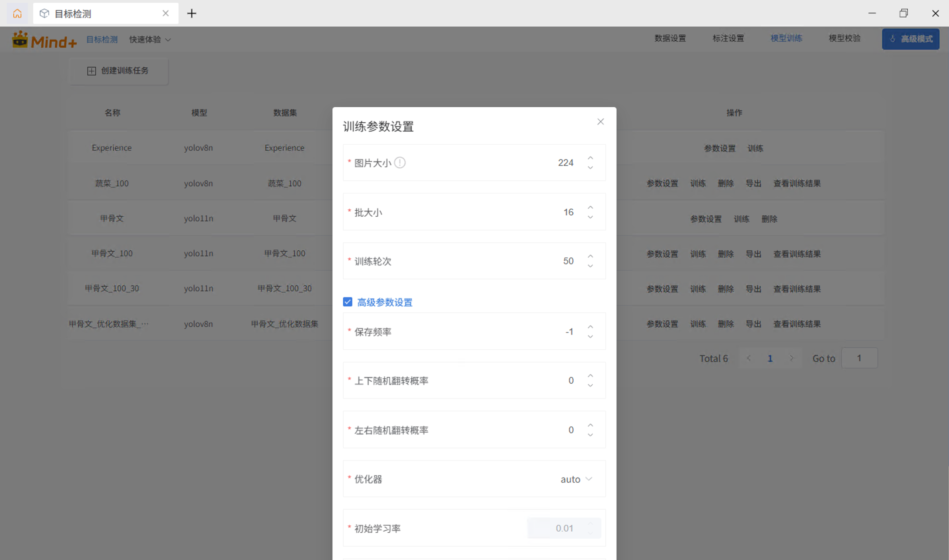The height and width of the screenshot is (560, 949).
Task: Click the Go to page input field
Action: (859, 358)
